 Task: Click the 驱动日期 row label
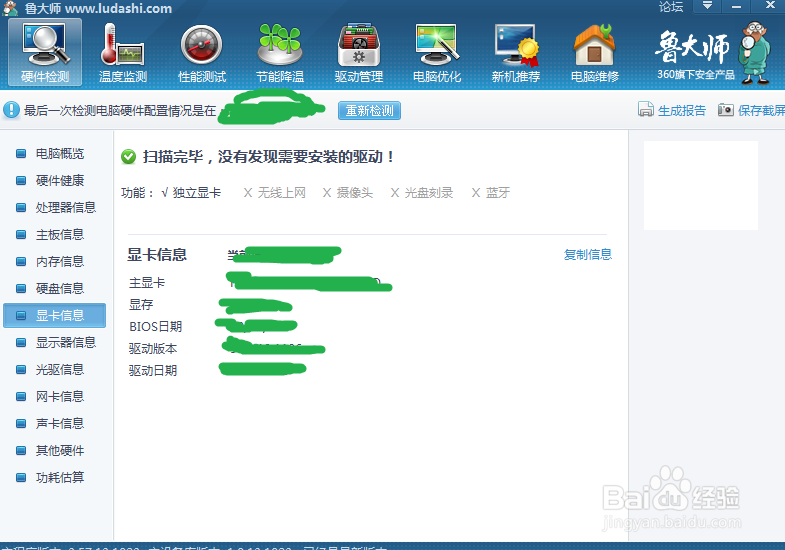click(153, 371)
